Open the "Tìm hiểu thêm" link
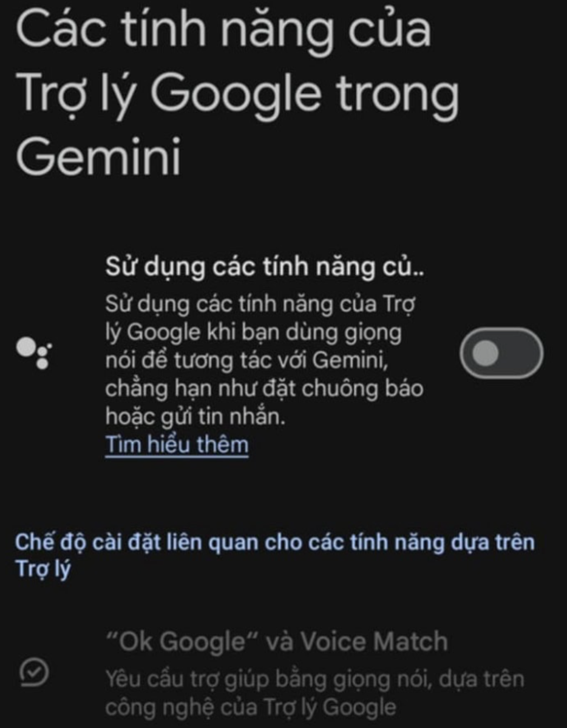The width and height of the screenshot is (567, 728). coord(177,445)
